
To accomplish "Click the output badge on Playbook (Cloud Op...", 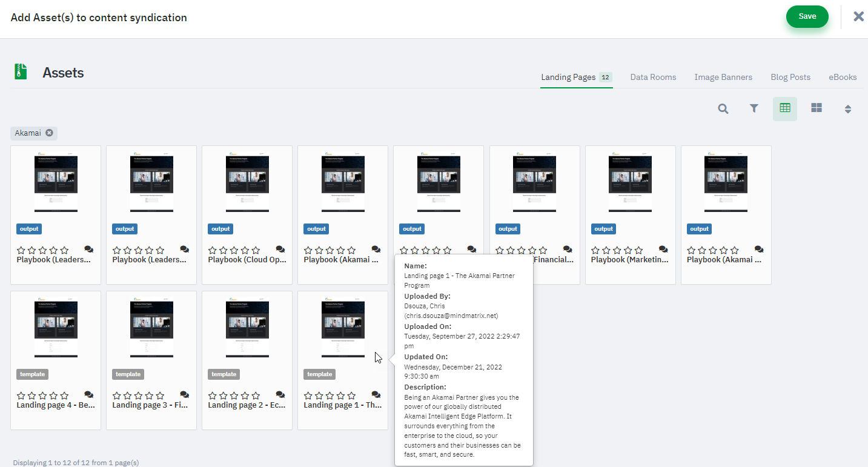I will click(220, 229).
